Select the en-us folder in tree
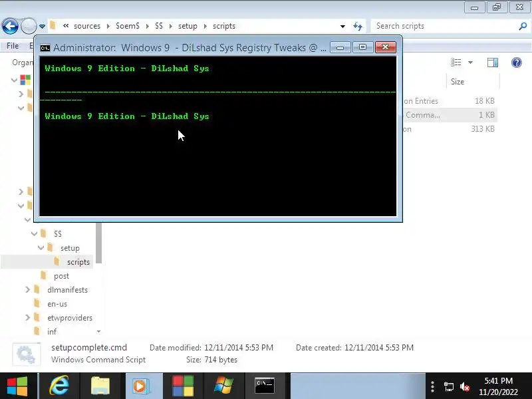 57,304
